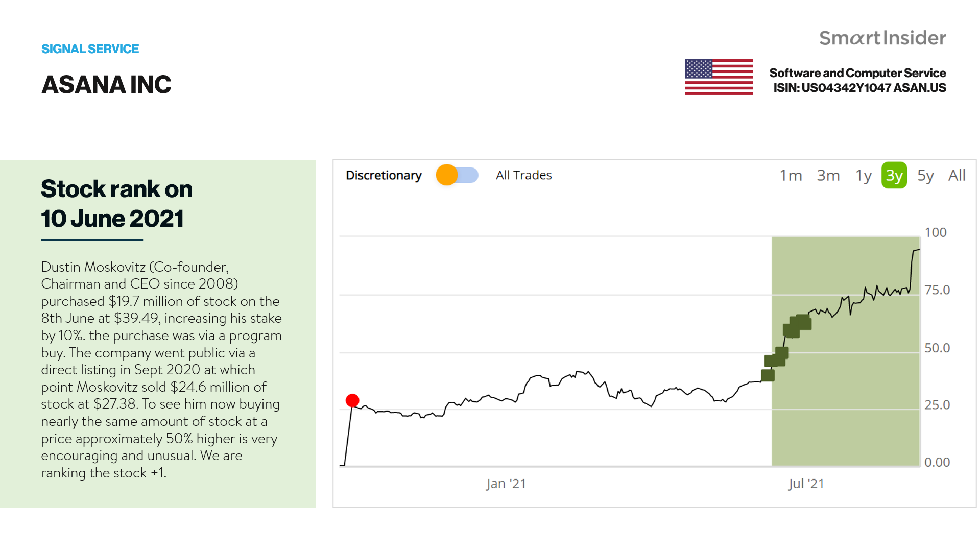Viewport: 980px width, 551px height.
Task: Click the Jul '21 axis label
Action: (x=806, y=484)
